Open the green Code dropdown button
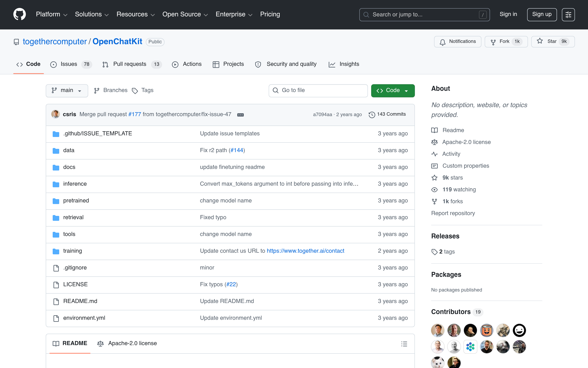Image resolution: width=588 pixels, height=368 pixels. [x=393, y=91]
